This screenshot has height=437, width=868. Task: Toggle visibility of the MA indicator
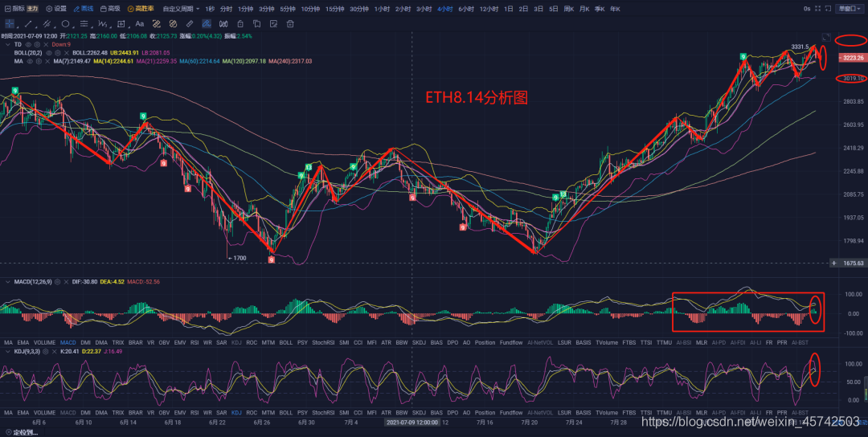point(29,61)
